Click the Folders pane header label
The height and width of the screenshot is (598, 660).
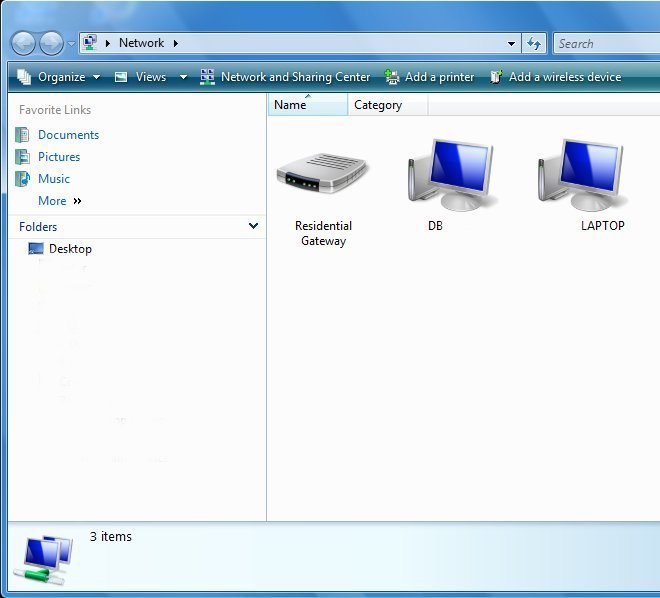38,227
